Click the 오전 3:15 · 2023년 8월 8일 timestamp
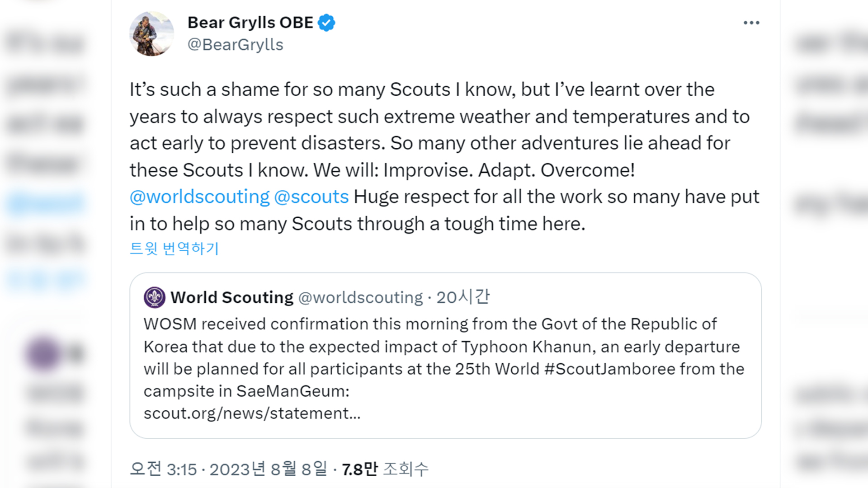This screenshot has width=868, height=488. coord(228,469)
